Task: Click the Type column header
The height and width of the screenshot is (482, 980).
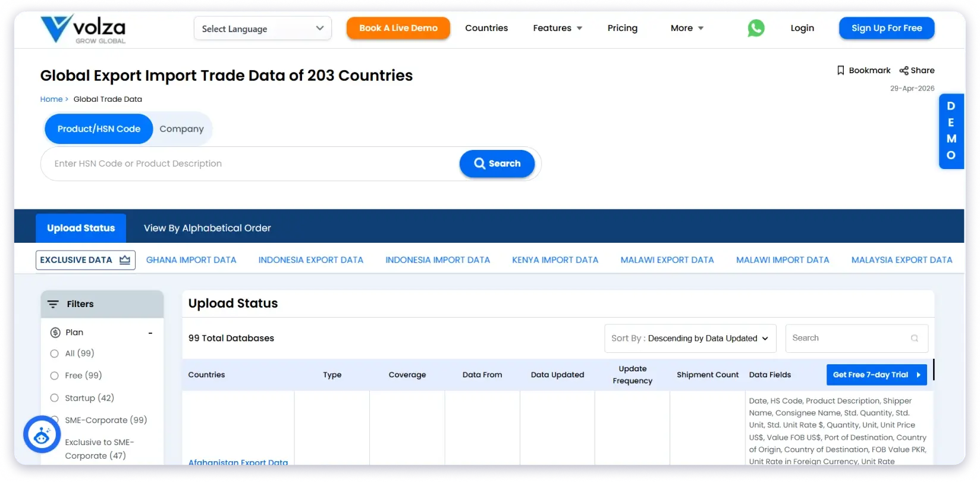Action: click(x=332, y=375)
